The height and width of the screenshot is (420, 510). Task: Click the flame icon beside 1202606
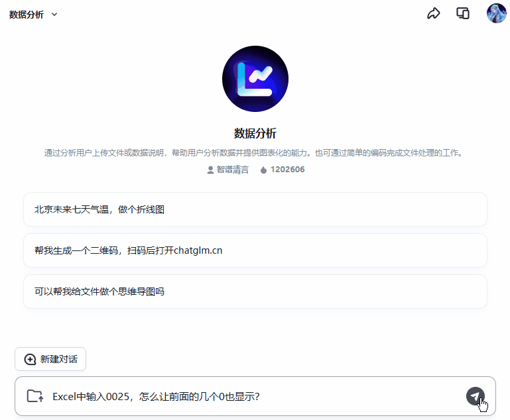coord(264,170)
